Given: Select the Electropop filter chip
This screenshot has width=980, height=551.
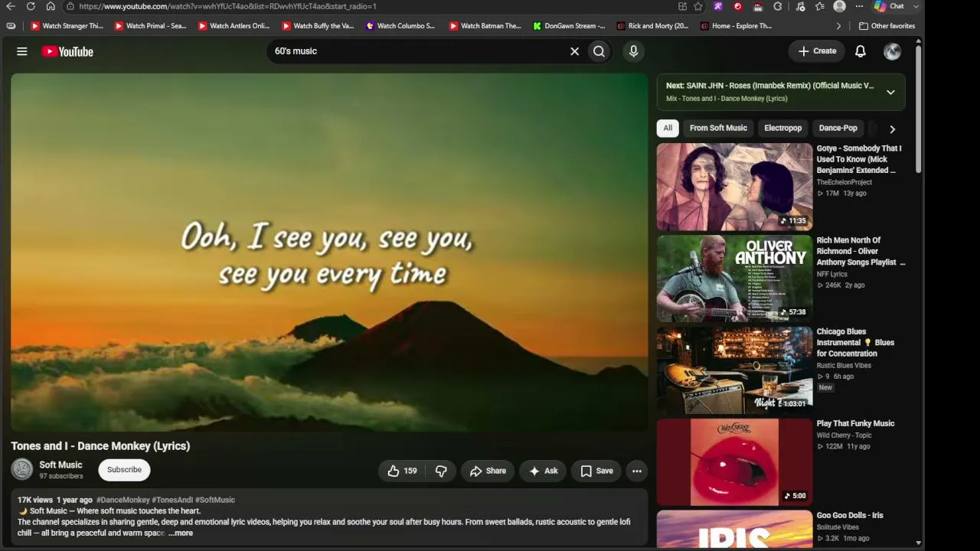Looking at the screenshot, I should [x=782, y=128].
